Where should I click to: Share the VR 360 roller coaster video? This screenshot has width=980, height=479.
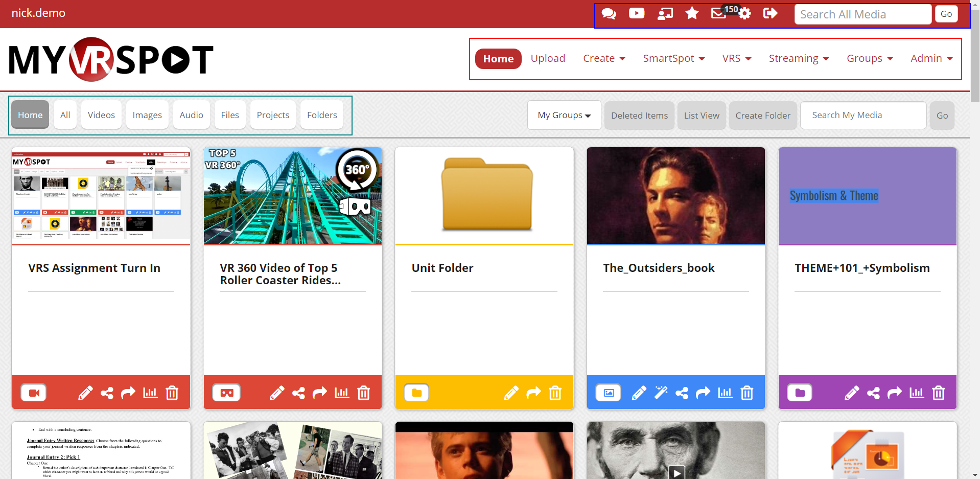(298, 393)
